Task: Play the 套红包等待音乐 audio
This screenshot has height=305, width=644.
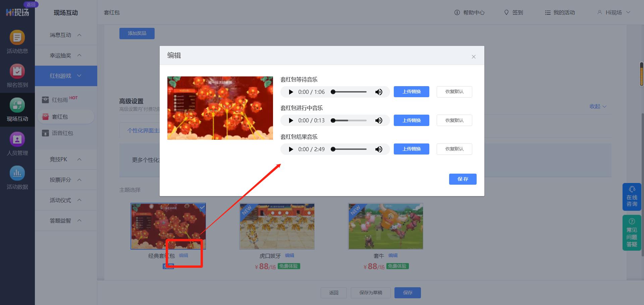Action: [x=291, y=92]
